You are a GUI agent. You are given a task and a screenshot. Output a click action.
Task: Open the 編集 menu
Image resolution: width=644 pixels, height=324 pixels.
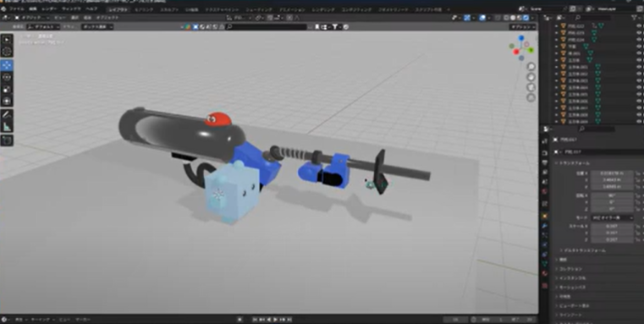coord(32,8)
